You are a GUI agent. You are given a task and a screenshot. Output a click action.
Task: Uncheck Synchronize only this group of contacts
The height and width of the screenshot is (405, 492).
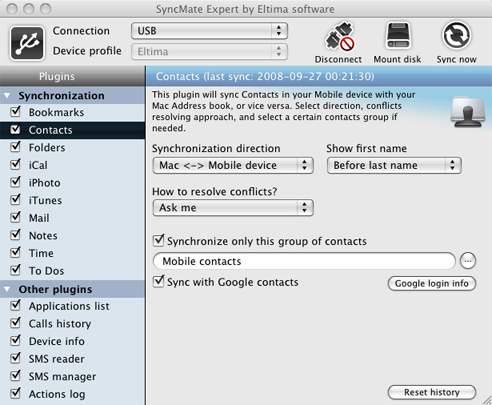(159, 240)
